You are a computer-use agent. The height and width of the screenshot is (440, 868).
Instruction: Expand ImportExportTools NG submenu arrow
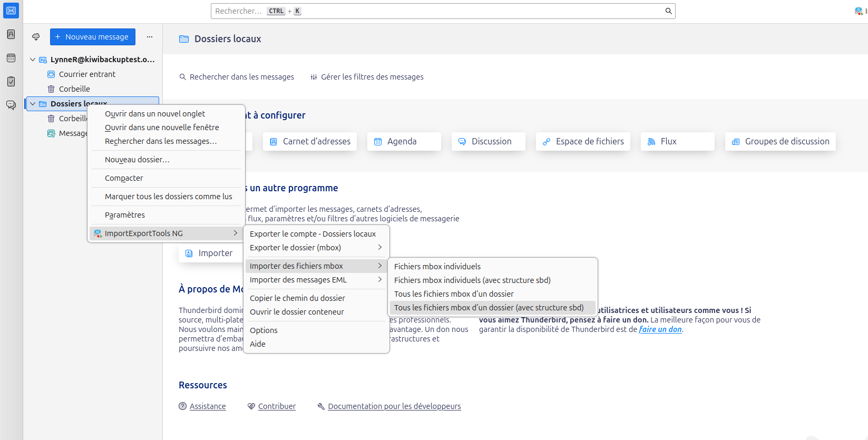click(x=236, y=233)
